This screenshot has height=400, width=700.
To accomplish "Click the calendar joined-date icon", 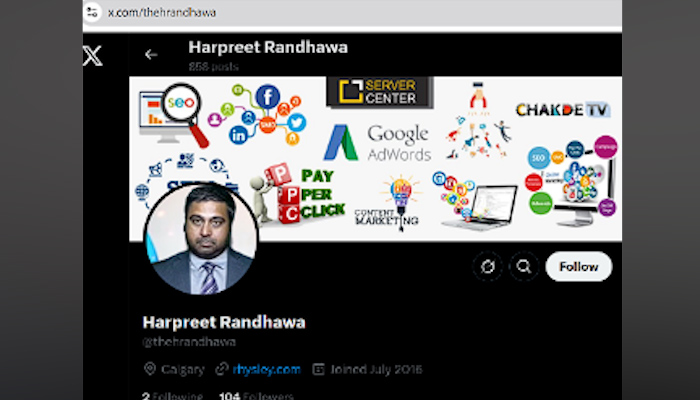I will [318, 369].
